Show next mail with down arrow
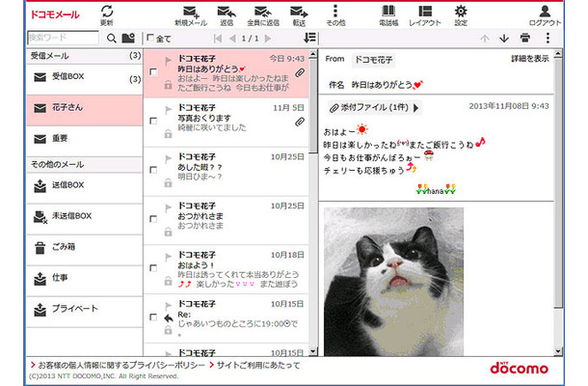Image resolution: width=588 pixels, height=386 pixels. [504, 39]
